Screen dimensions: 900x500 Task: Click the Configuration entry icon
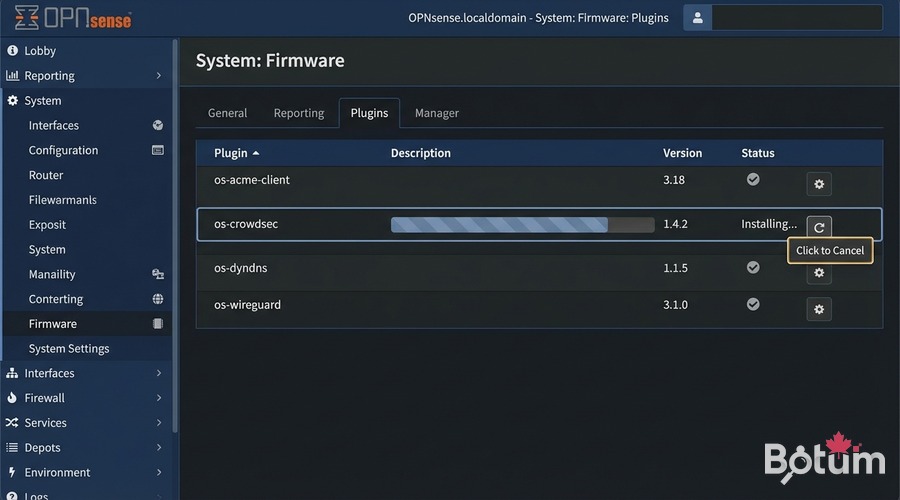(x=157, y=150)
